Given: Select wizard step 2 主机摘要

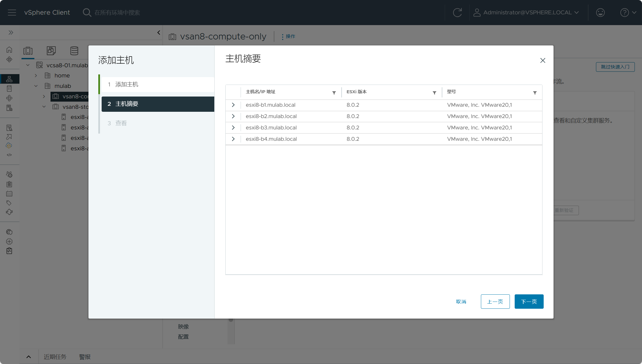Looking at the screenshot, I should click(x=158, y=104).
